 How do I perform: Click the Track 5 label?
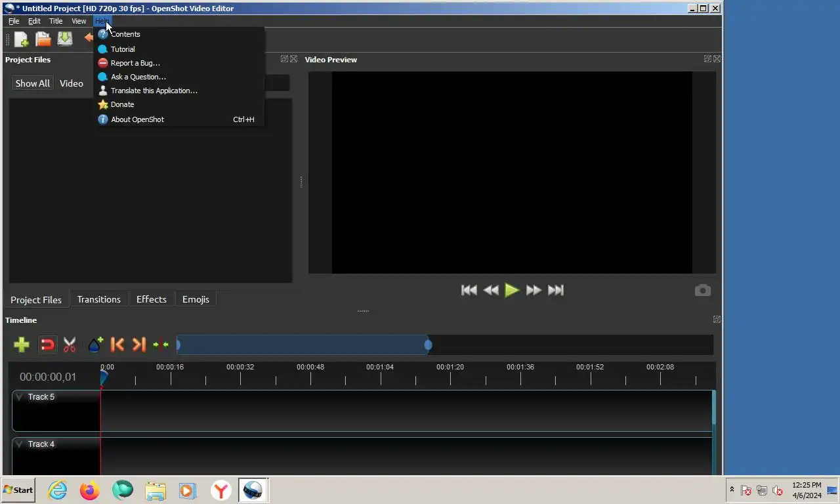[41, 397]
